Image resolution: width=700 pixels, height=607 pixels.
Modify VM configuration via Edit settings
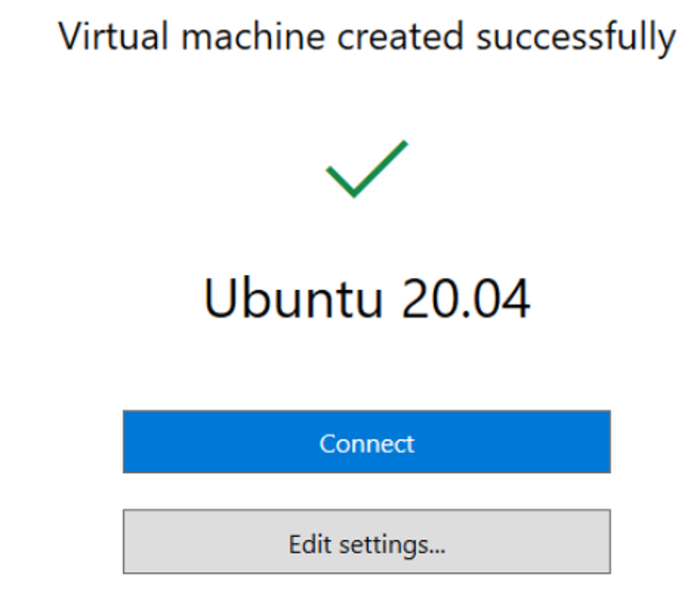click(367, 542)
